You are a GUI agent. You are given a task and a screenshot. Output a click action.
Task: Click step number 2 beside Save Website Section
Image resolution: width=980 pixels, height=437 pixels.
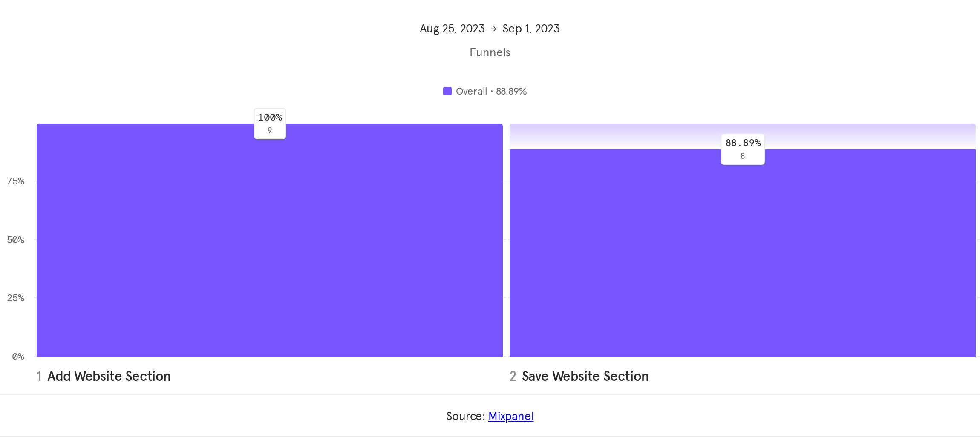513,376
